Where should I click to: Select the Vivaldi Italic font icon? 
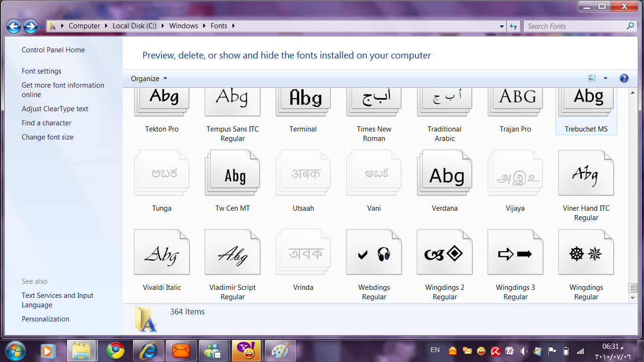pos(162,252)
